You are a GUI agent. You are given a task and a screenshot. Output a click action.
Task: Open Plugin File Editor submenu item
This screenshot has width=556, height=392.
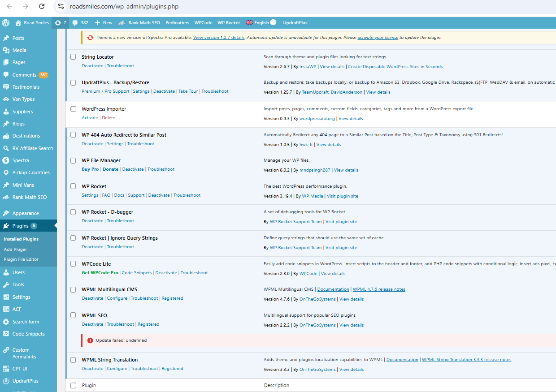(21, 259)
